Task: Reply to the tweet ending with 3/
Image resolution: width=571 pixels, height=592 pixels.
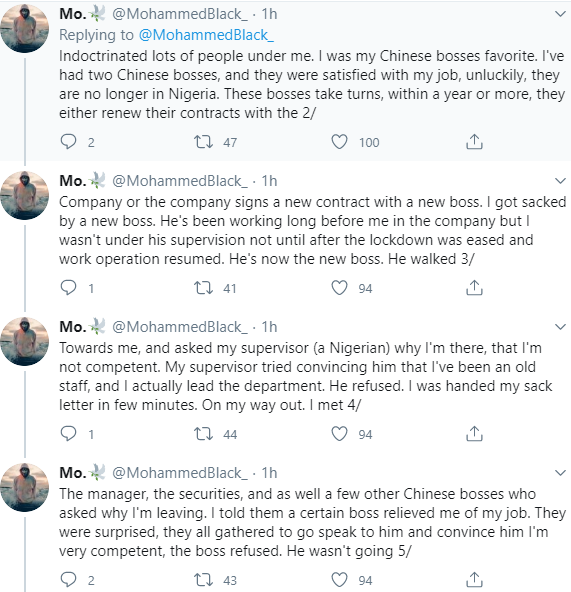Action: click(68, 288)
